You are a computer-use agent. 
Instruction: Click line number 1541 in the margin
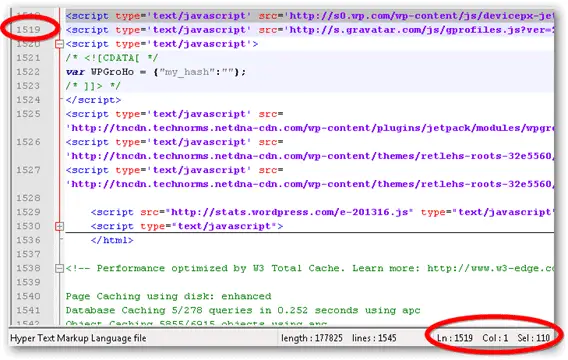tap(28, 310)
